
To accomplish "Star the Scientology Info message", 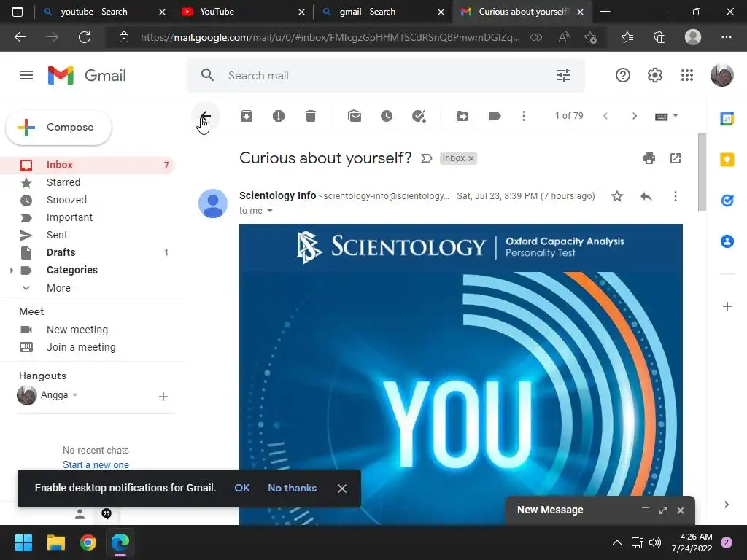I will 617,196.
